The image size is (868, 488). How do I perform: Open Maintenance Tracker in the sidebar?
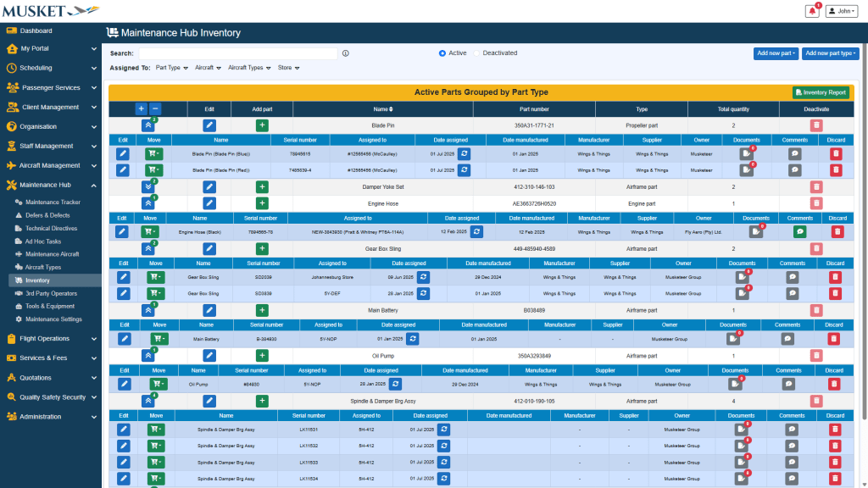[53, 202]
